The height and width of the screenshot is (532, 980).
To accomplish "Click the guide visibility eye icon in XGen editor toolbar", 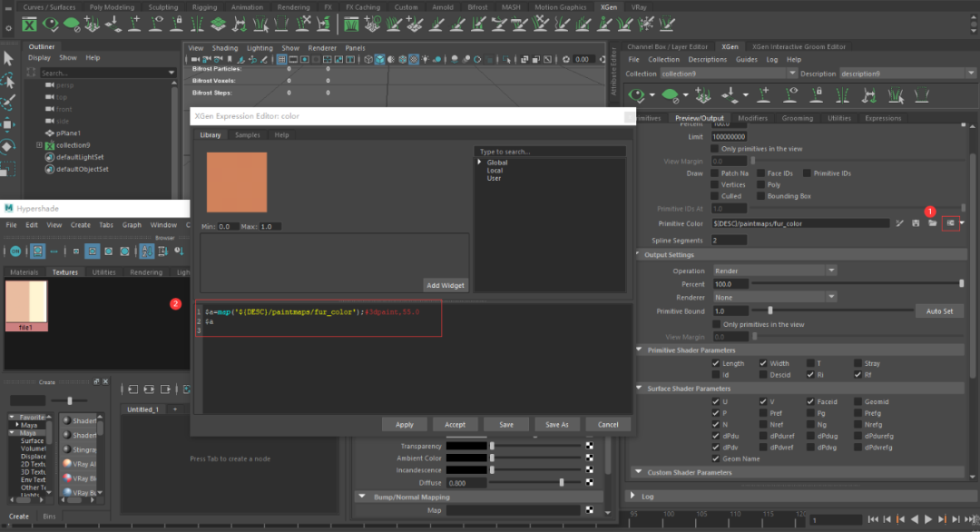I will pos(790,95).
